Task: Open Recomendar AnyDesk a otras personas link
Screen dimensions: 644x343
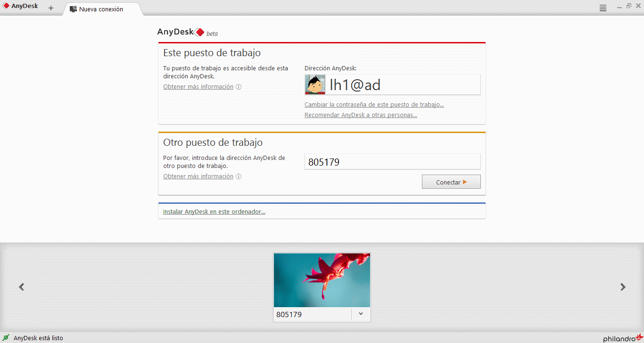Action: [x=361, y=115]
